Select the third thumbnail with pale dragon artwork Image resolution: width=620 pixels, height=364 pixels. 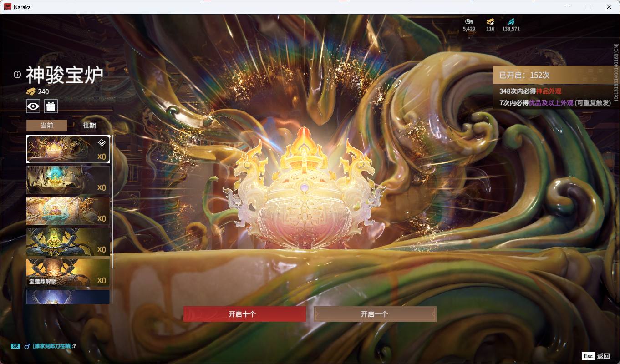click(68, 211)
